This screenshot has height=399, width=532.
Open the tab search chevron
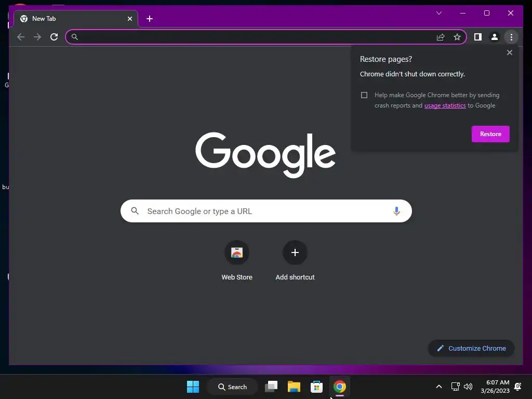pos(438,13)
